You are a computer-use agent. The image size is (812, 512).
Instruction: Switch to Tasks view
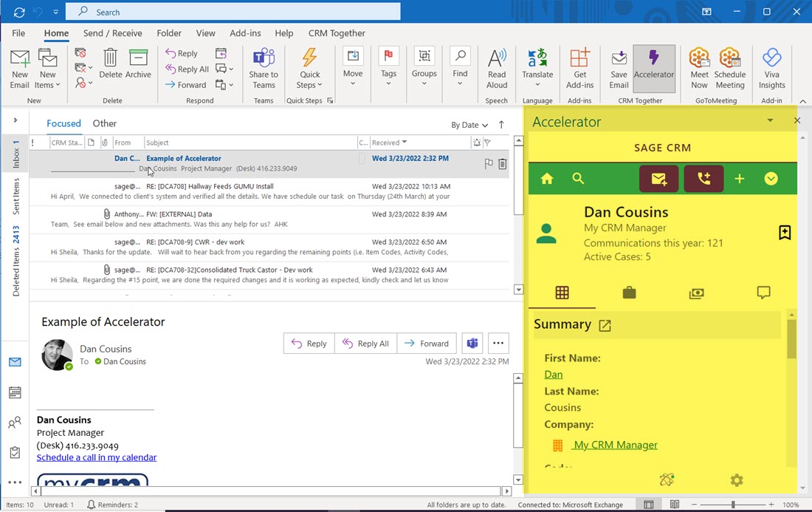(x=15, y=452)
